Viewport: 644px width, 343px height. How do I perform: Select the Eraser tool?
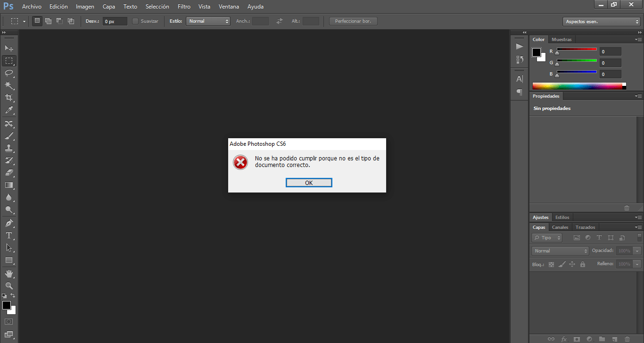(x=9, y=173)
